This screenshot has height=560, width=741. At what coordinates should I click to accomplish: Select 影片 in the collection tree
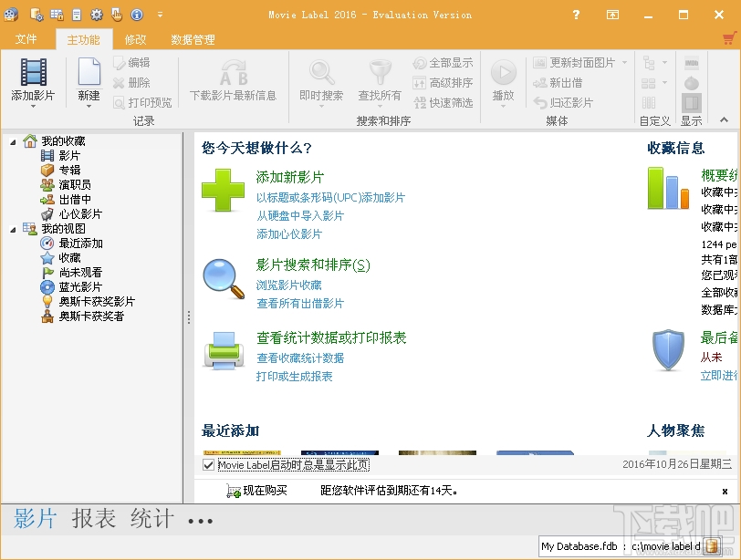[x=60, y=155]
